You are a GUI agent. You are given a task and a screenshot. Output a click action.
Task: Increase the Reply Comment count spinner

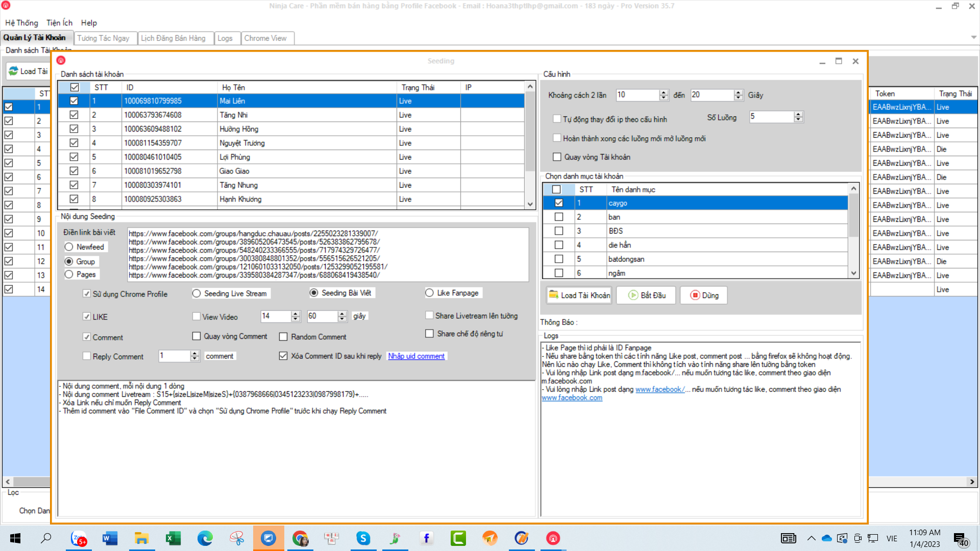[194, 353]
